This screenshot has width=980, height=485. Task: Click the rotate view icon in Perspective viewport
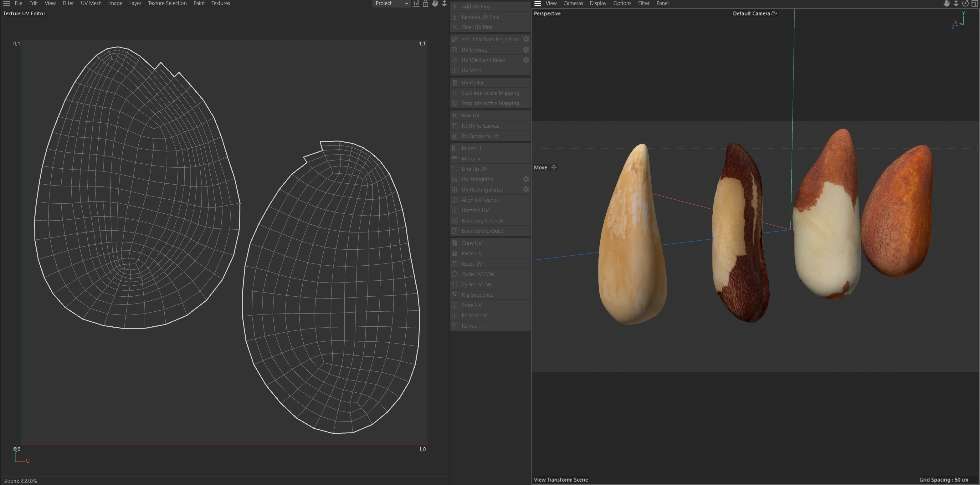point(965,3)
